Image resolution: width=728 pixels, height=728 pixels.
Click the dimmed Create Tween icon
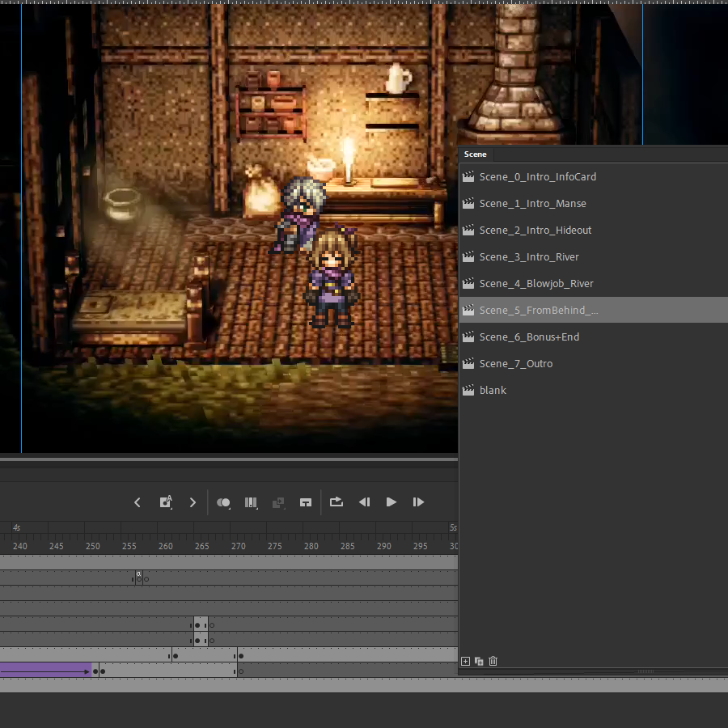[x=278, y=502]
